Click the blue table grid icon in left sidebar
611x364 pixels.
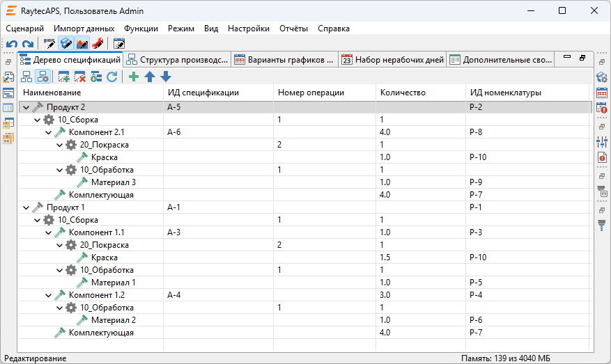(x=8, y=108)
